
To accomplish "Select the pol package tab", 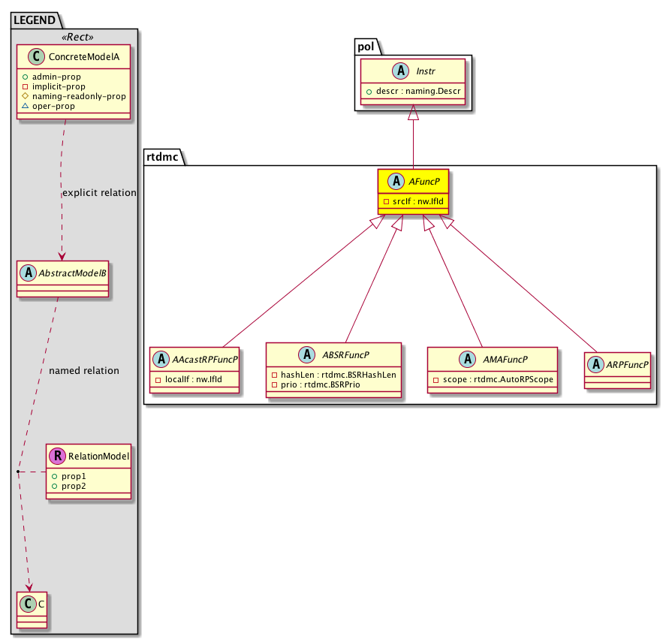I will pyautogui.click(x=365, y=47).
